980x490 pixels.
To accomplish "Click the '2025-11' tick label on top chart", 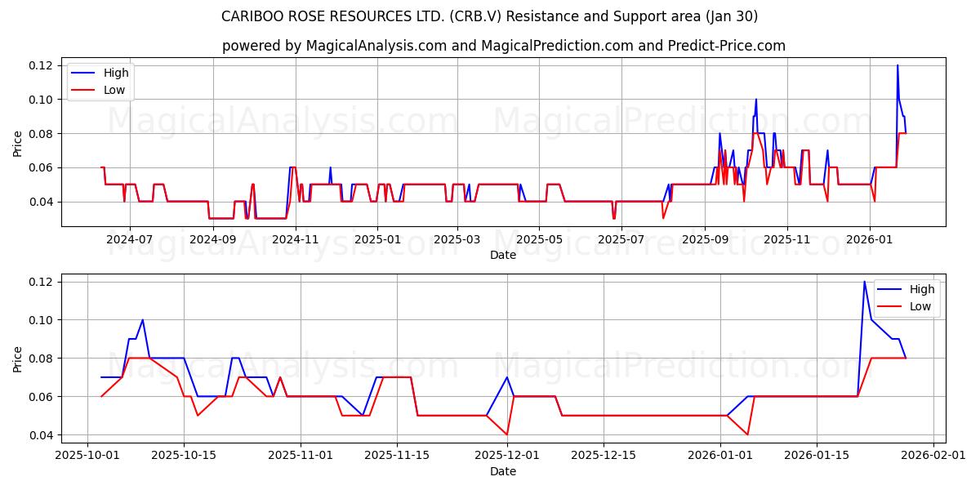I will (x=786, y=240).
